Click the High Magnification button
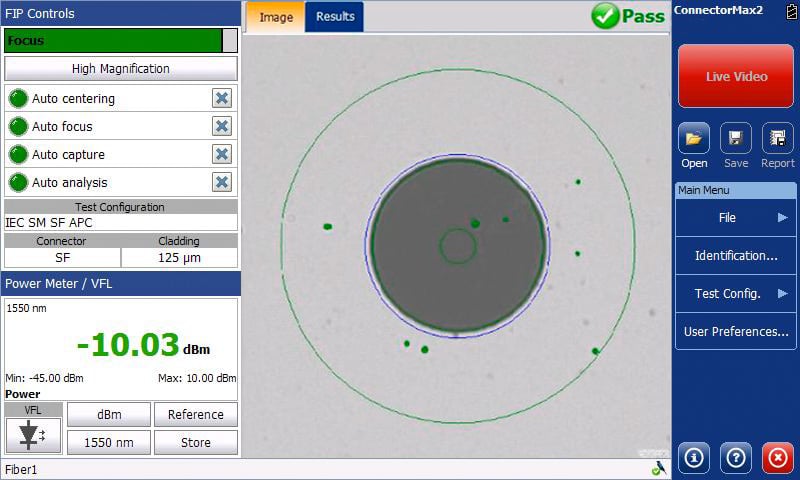The height and width of the screenshot is (480, 800). [x=121, y=69]
